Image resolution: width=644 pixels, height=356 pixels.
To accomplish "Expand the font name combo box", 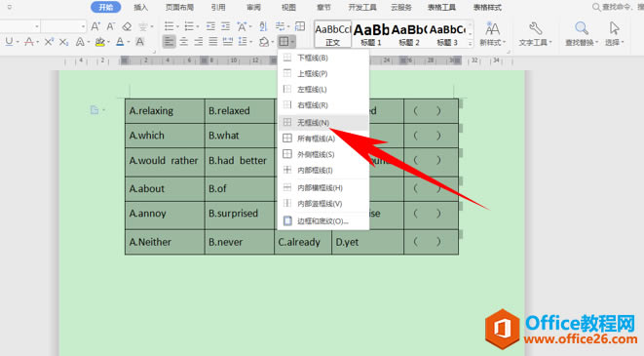I will tap(37, 26).
